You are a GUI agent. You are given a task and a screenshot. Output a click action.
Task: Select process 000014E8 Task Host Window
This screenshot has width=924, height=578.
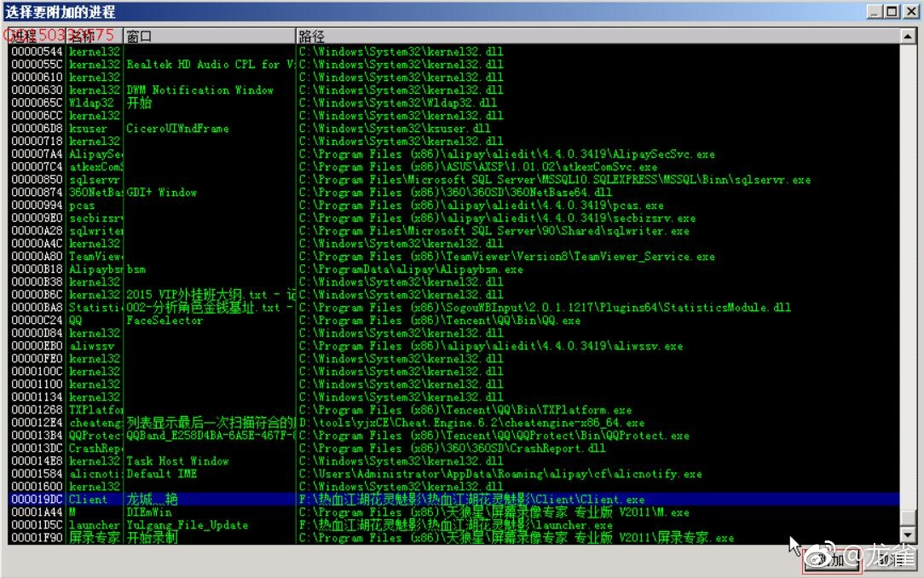click(454, 460)
